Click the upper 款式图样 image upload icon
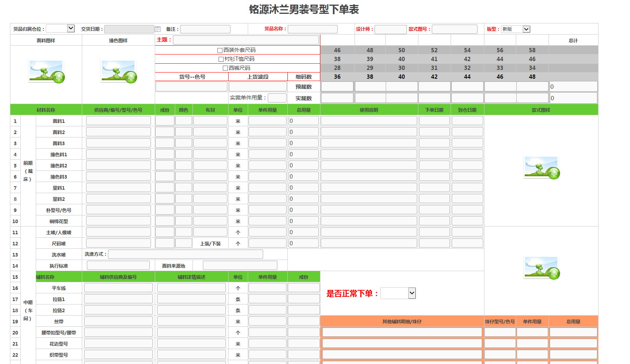The width and height of the screenshot is (630, 364). (542, 168)
